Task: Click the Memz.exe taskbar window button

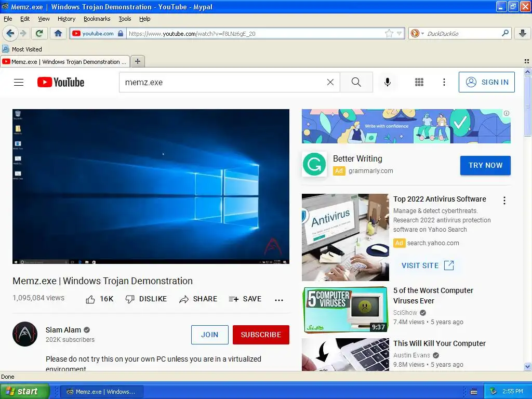Action: coord(102,392)
